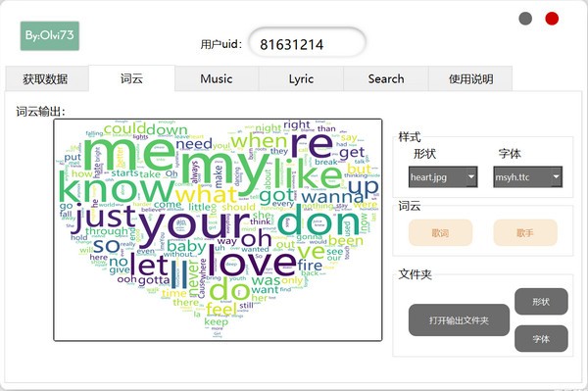This screenshot has height=391, width=588.
Task: Generate word cloud with 歌词 button
Action: point(440,233)
